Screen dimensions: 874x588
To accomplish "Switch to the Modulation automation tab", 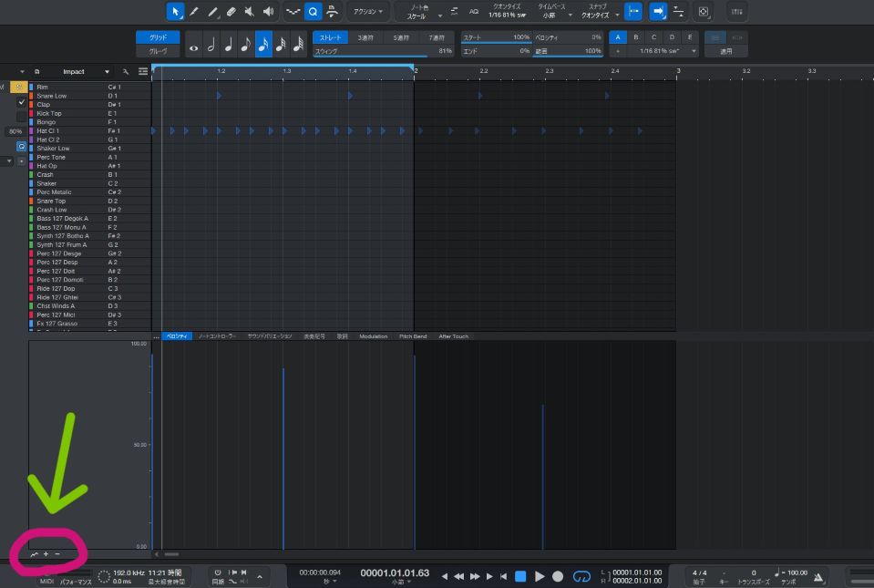I will (x=373, y=336).
